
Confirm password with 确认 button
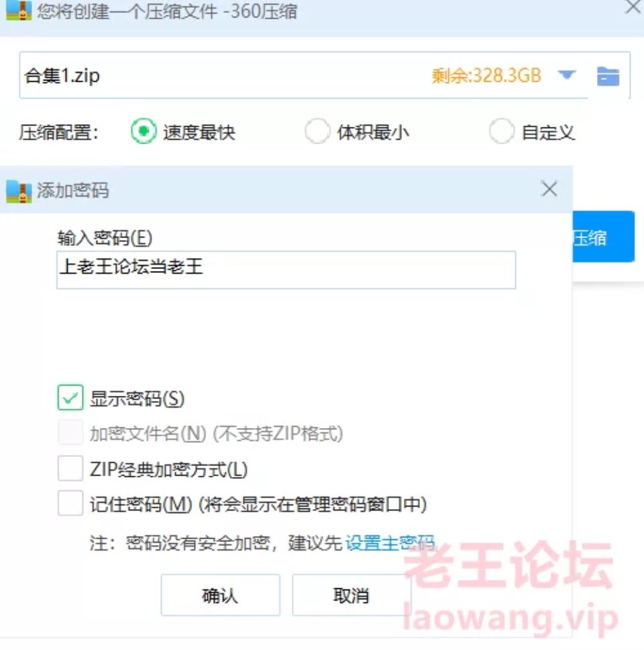coord(220,595)
